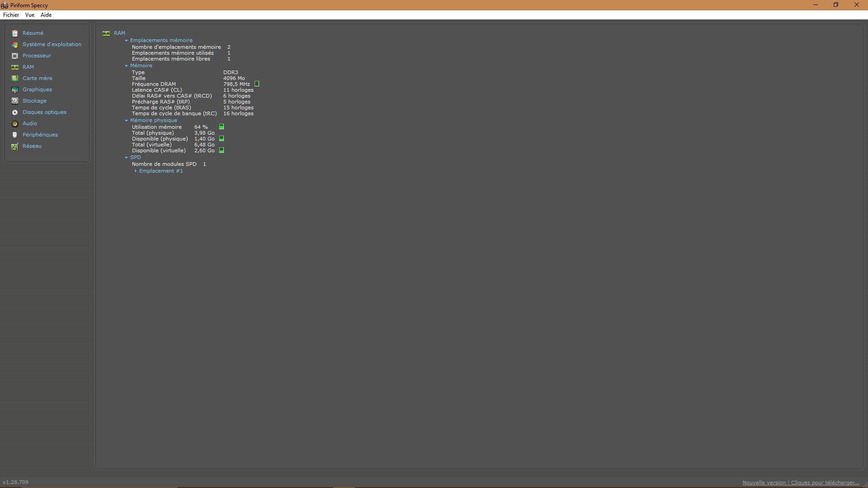Image resolution: width=868 pixels, height=488 pixels.
Task: Click the Graphiques monitor icon
Action: pyautogui.click(x=15, y=89)
